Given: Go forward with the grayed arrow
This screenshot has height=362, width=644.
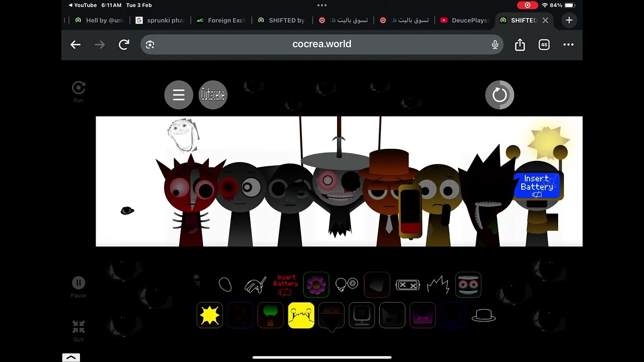Looking at the screenshot, I should pos(100,45).
